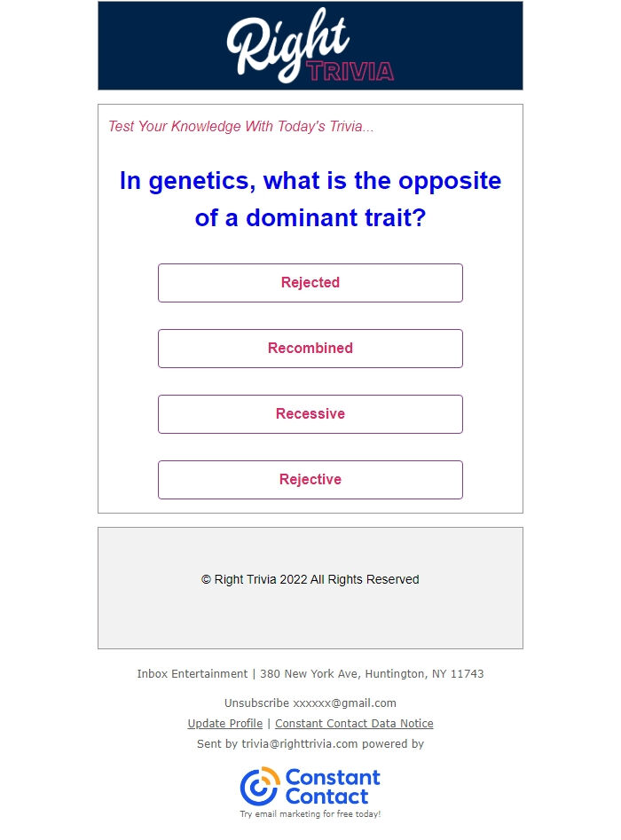Screen dimensions: 621x840
Task: Choose the Recombined answer button
Action: coord(310,349)
